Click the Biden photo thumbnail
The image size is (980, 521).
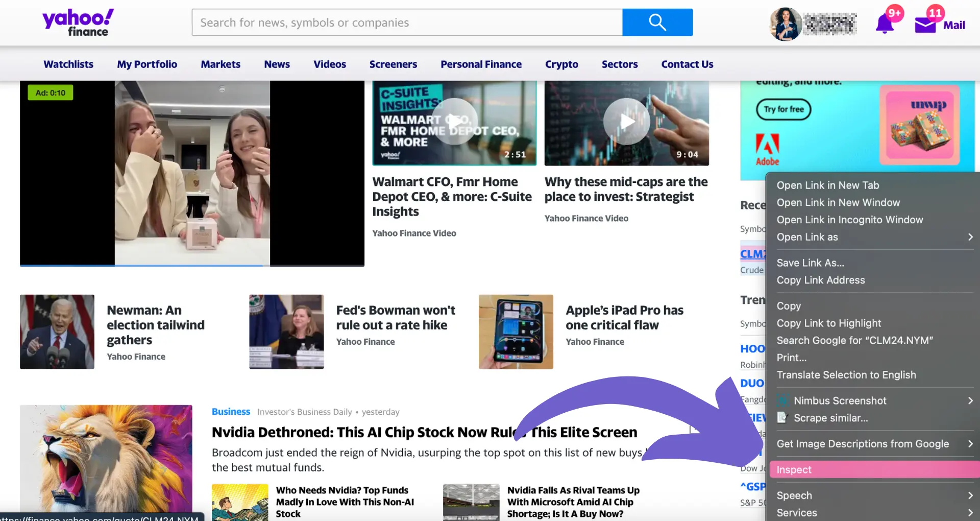[x=57, y=331]
